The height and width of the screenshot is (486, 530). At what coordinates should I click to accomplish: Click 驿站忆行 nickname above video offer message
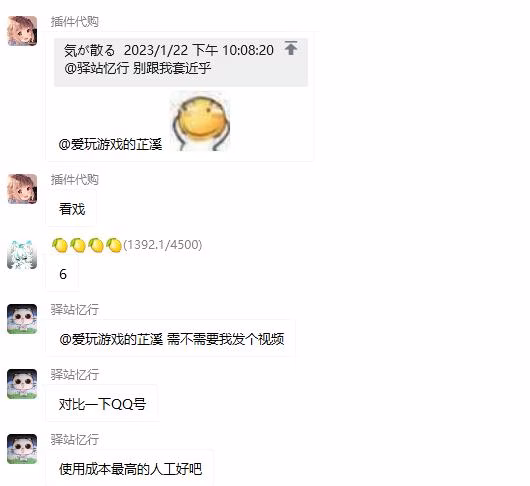[75, 309]
